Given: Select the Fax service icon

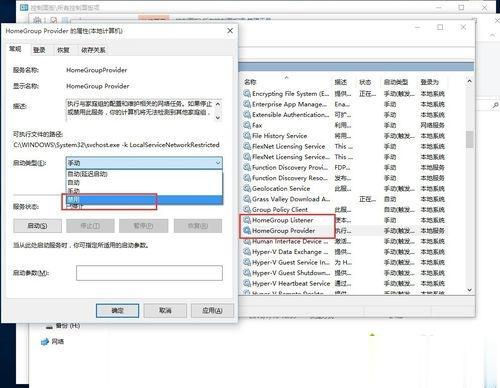Looking at the screenshot, I should [247, 125].
